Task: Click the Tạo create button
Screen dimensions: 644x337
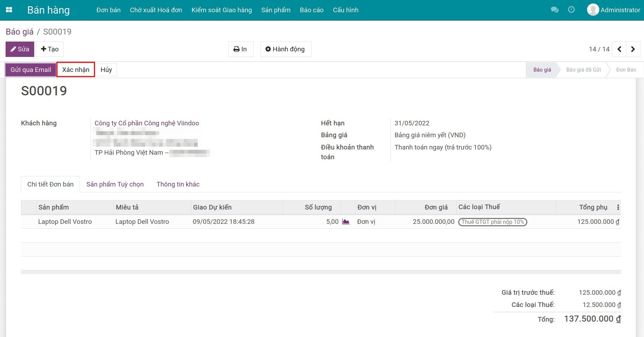Action: tap(50, 49)
